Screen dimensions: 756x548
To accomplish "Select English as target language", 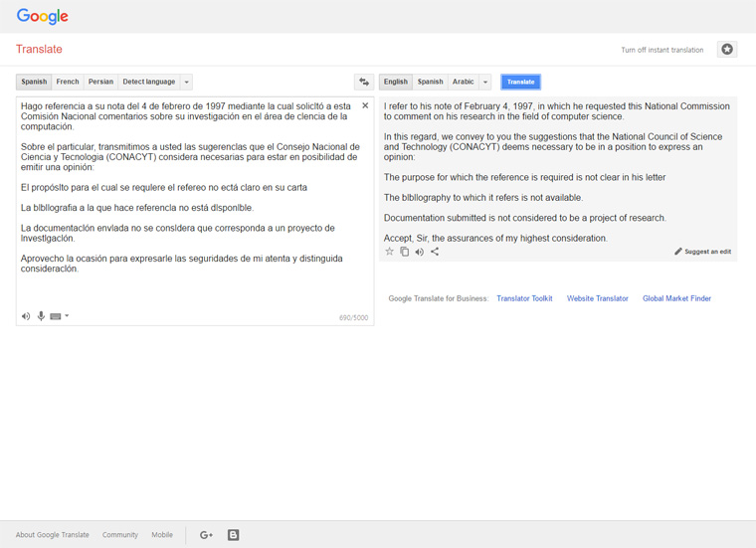I will [x=395, y=82].
